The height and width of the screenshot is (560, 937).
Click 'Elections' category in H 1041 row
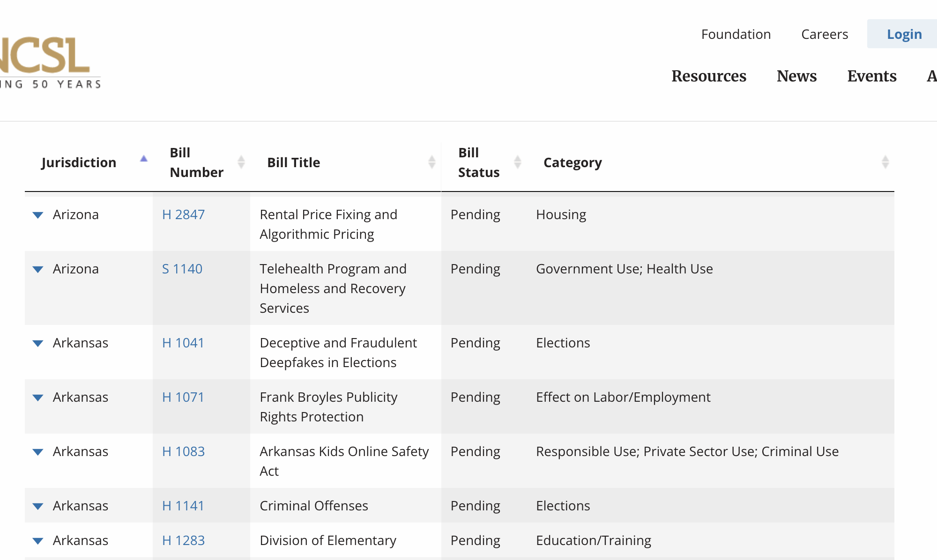tap(563, 343)
